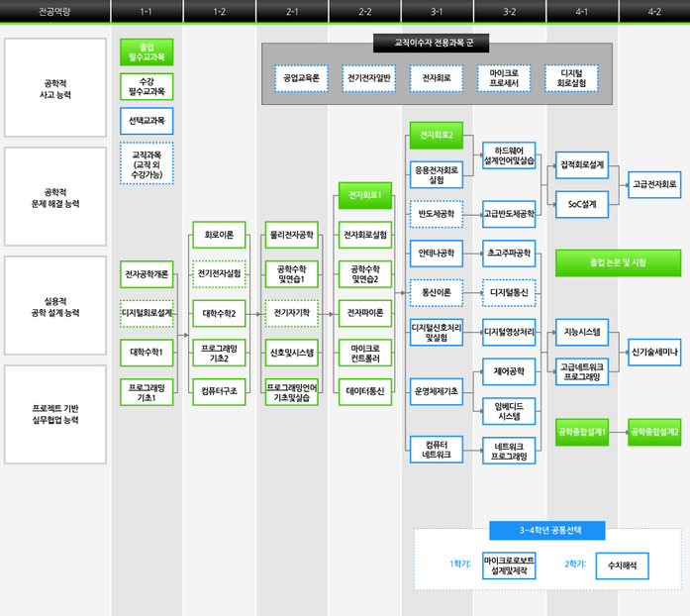Click the 졸업 논문 및 시험 banner

tap(617, 262)
